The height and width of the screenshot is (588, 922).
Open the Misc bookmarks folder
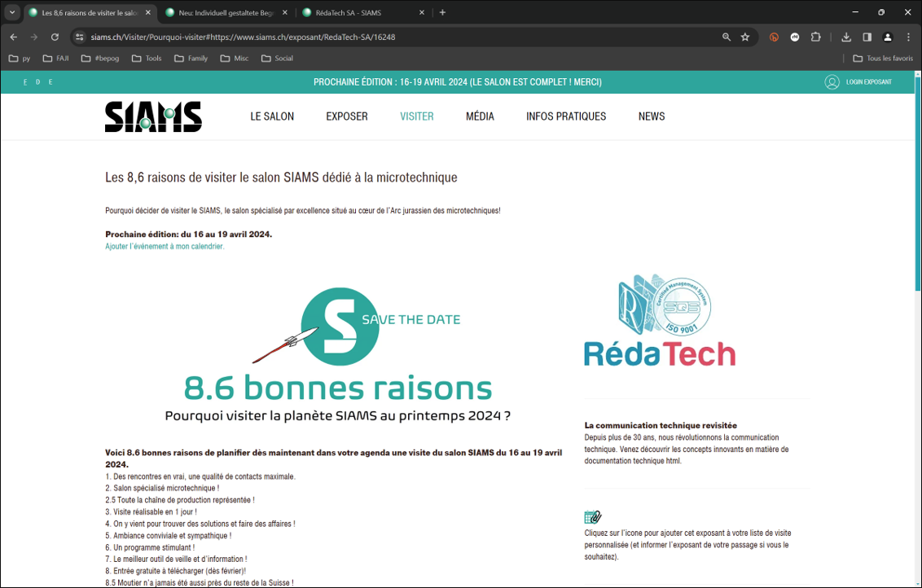(x=235, y=58)
